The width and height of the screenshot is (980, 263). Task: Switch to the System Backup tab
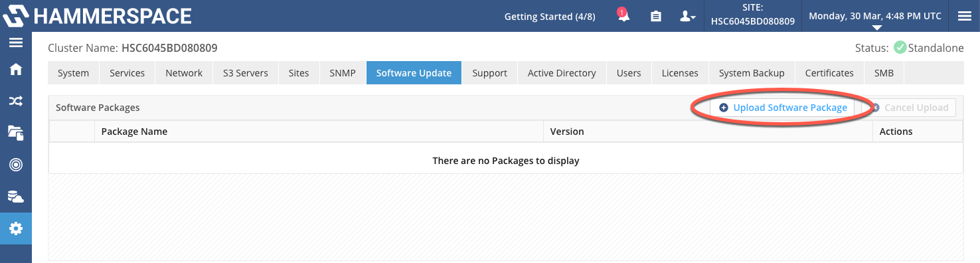752,73
